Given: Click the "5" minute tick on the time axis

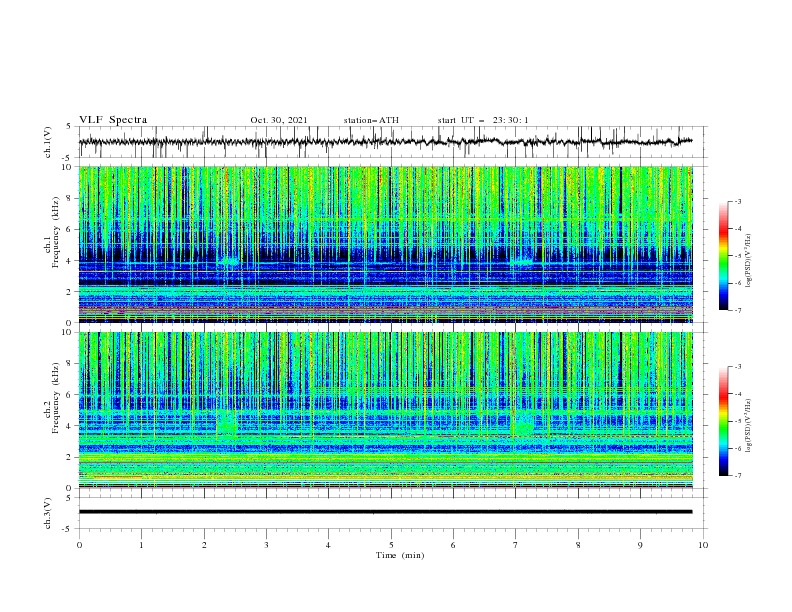Looking at the screenshot, I should click(391, 545).
